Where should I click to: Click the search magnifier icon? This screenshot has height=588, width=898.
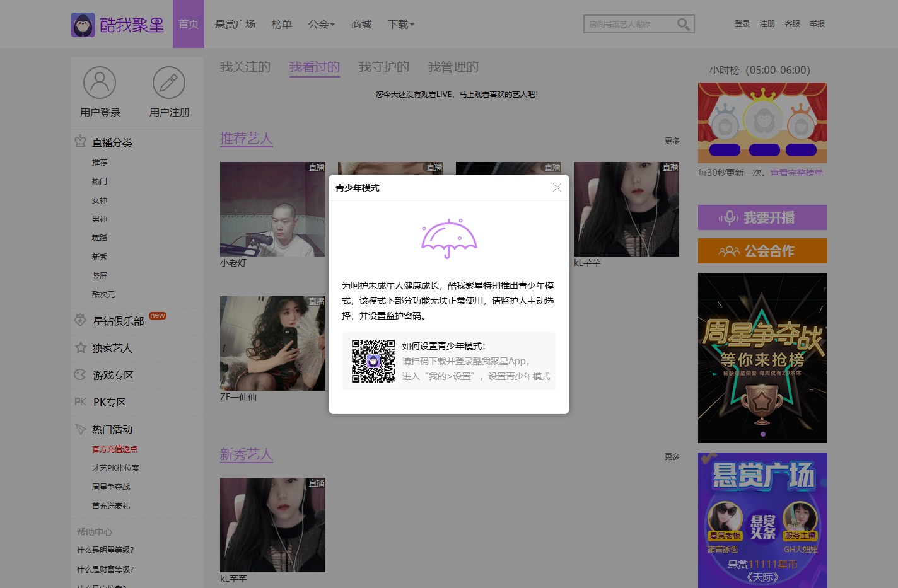683,24
